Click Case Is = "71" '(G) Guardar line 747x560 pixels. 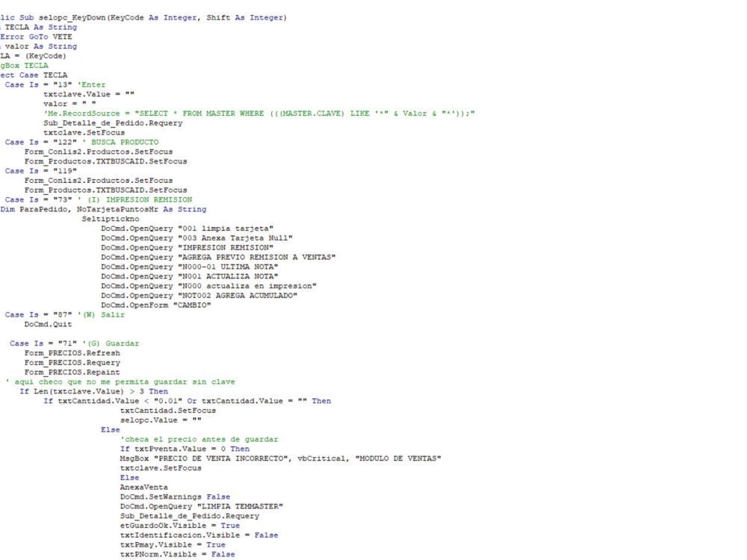point(74,343)
